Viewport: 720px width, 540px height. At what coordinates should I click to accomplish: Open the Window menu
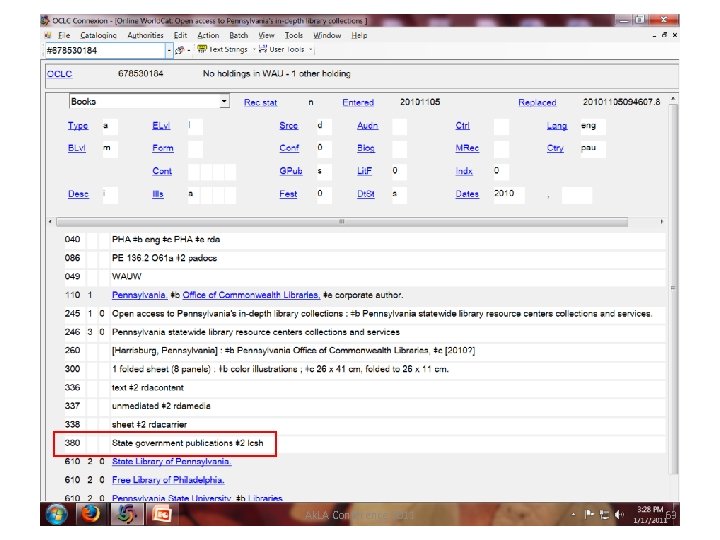[327, 35]
